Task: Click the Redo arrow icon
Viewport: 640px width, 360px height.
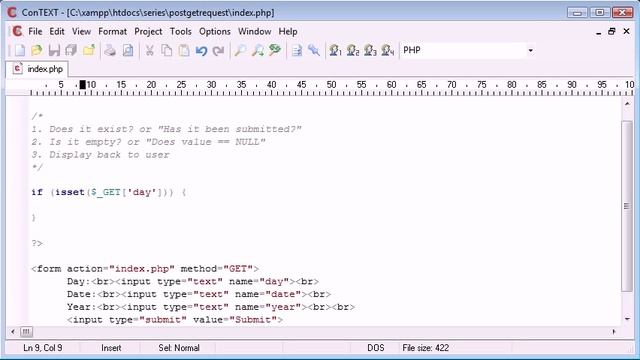Action: click(x=219, y=51)
